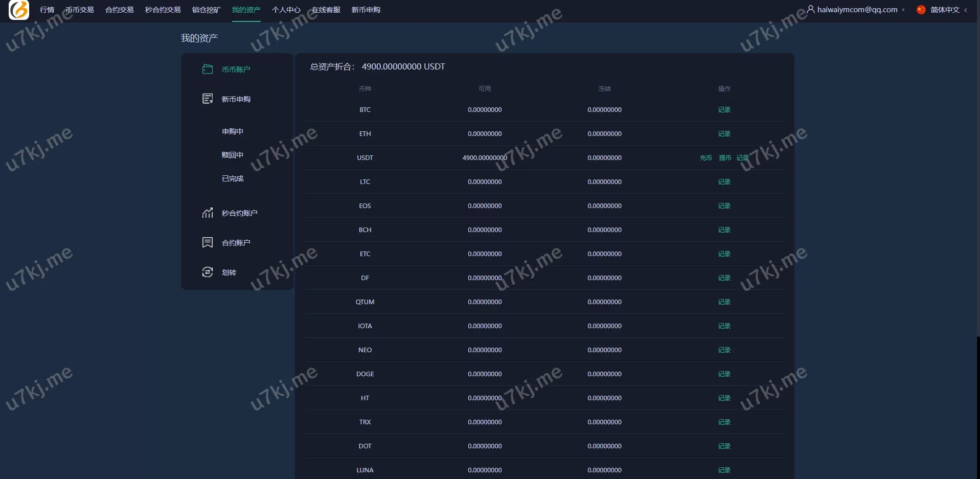Select the wallet icon for 币币账户
980x479 pixels.
coord(208,69)
